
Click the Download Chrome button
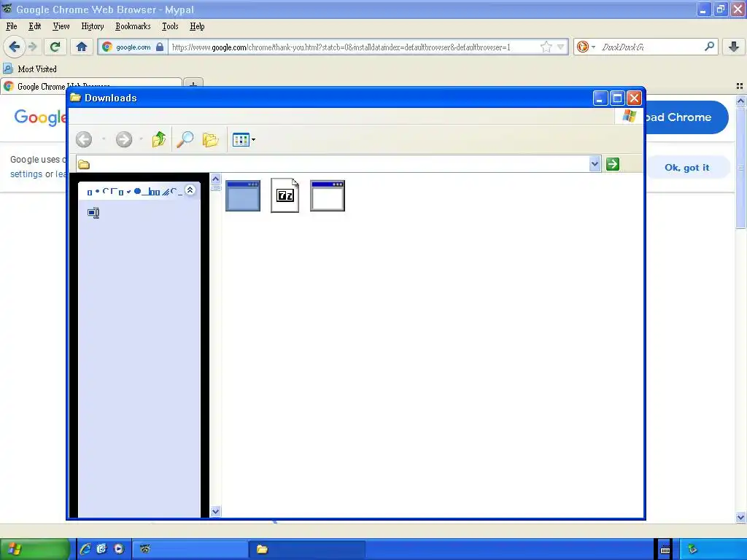pyautogui.click(x=686, y=117)
